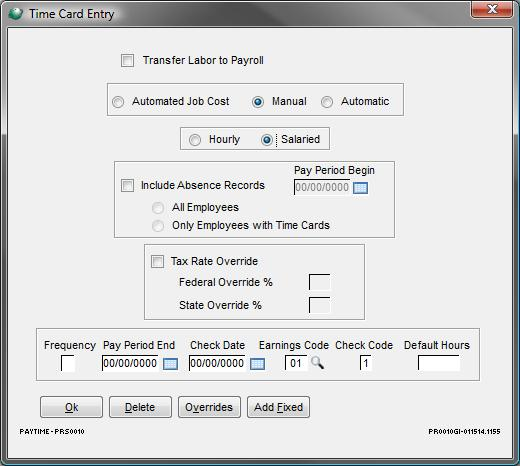Open calendar picker for Pay Period Begin
The height and width of the screenshot is (466, 520).
360,188
